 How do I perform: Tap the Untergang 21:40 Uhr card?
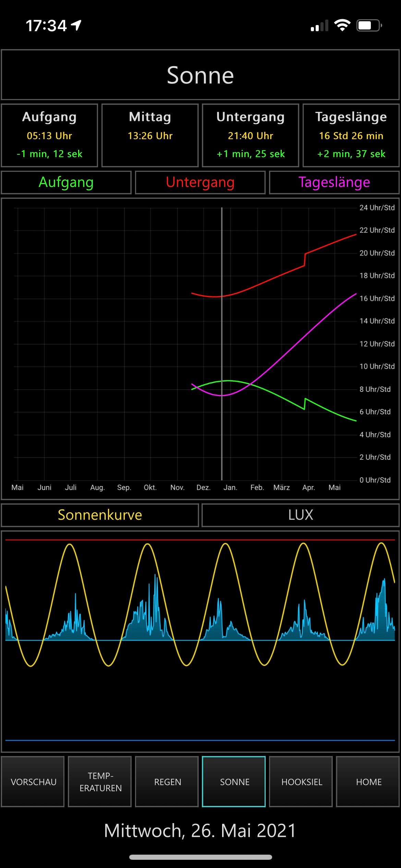tap(251, 135)
